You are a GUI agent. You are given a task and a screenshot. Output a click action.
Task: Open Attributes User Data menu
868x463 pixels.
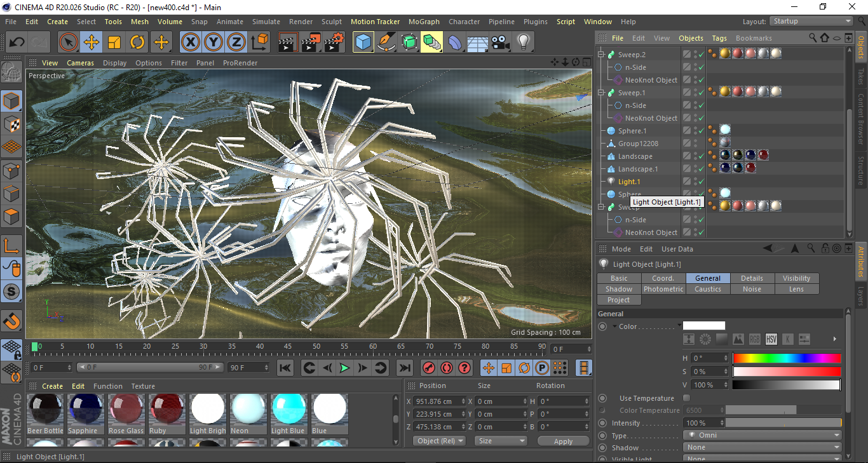(x=677, y=249)
